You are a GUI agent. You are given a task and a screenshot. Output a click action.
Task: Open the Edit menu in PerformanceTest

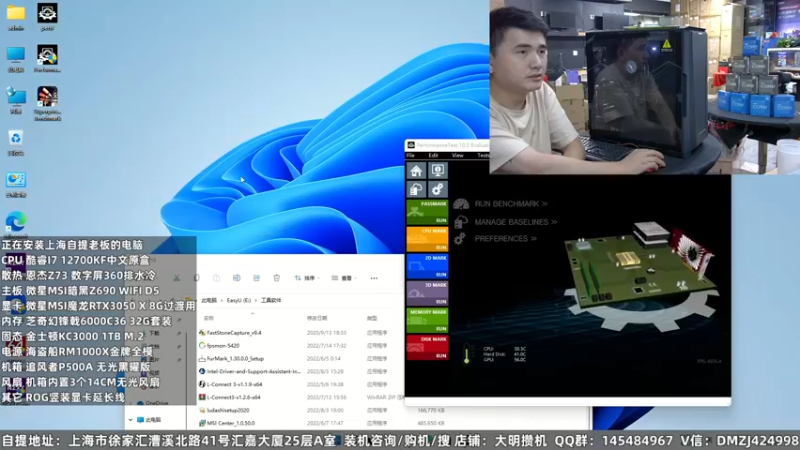433,155
